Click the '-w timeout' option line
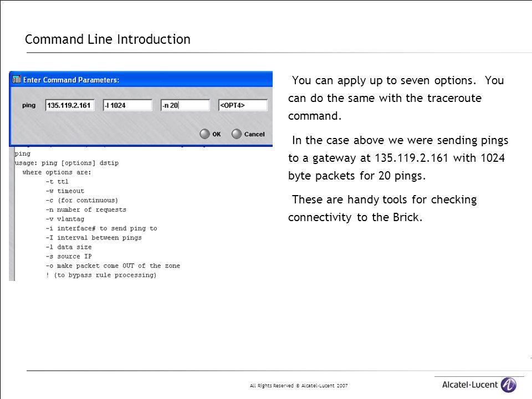Viewport: 532px width, 399px height. 65,191
